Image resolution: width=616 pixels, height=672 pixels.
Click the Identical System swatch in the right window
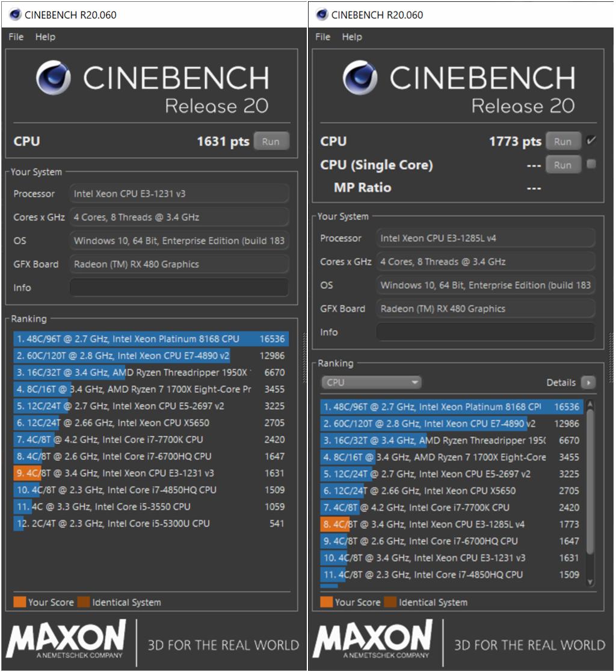(389, 602)
